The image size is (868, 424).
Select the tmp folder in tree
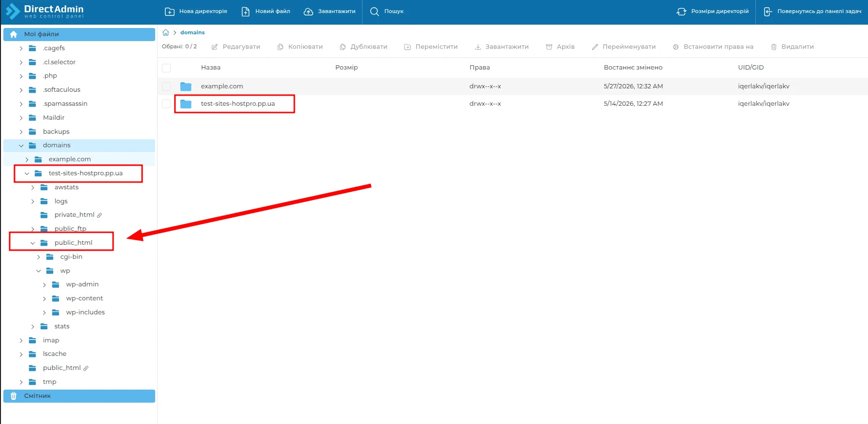point(49,382)
